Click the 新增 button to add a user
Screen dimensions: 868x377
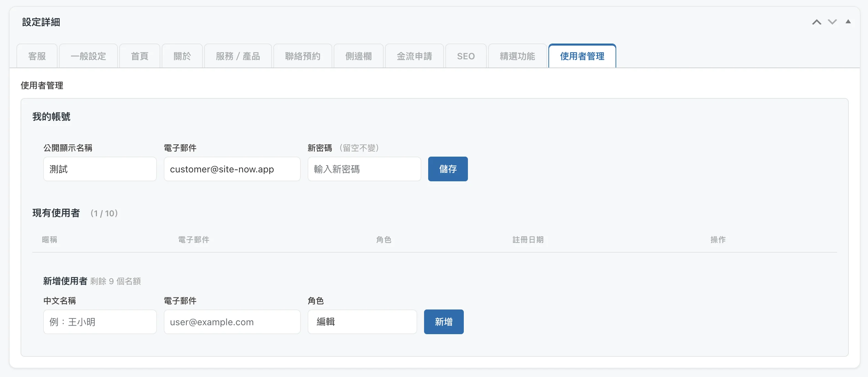click(444, 322)
